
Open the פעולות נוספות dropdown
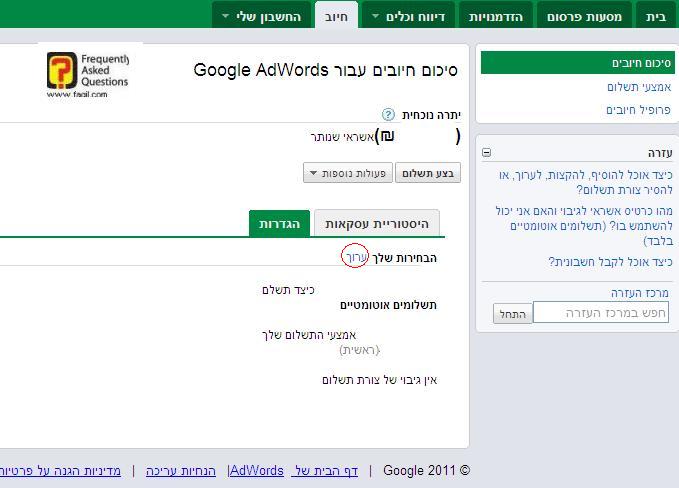point(347,174)
